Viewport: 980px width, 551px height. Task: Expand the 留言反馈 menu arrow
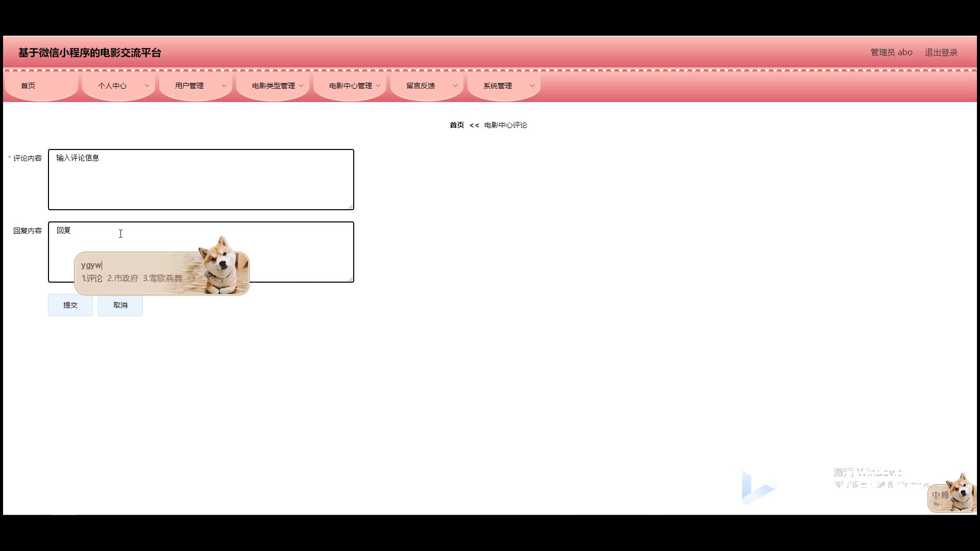click(455, 86)
